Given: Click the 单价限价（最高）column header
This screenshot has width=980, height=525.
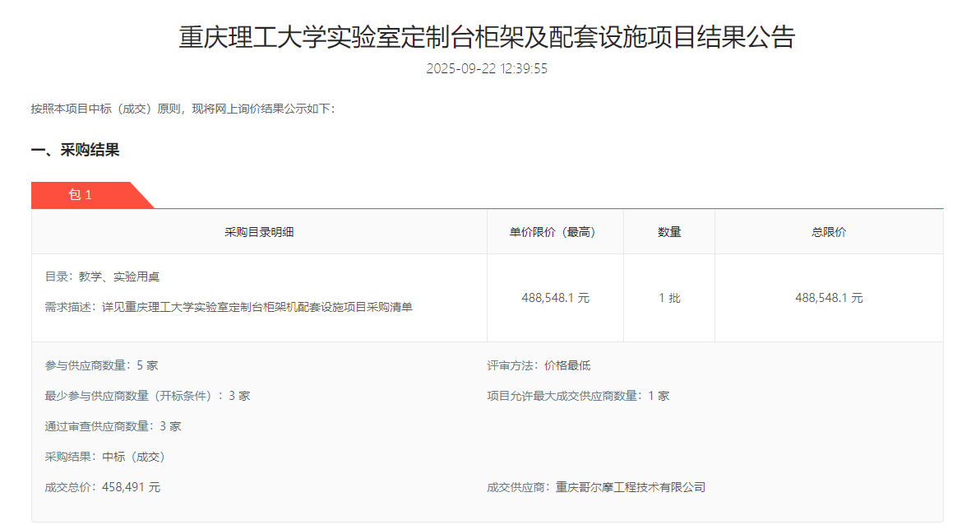Looking at the screenshot, I should pyautogui.click(x=555, y=231).
